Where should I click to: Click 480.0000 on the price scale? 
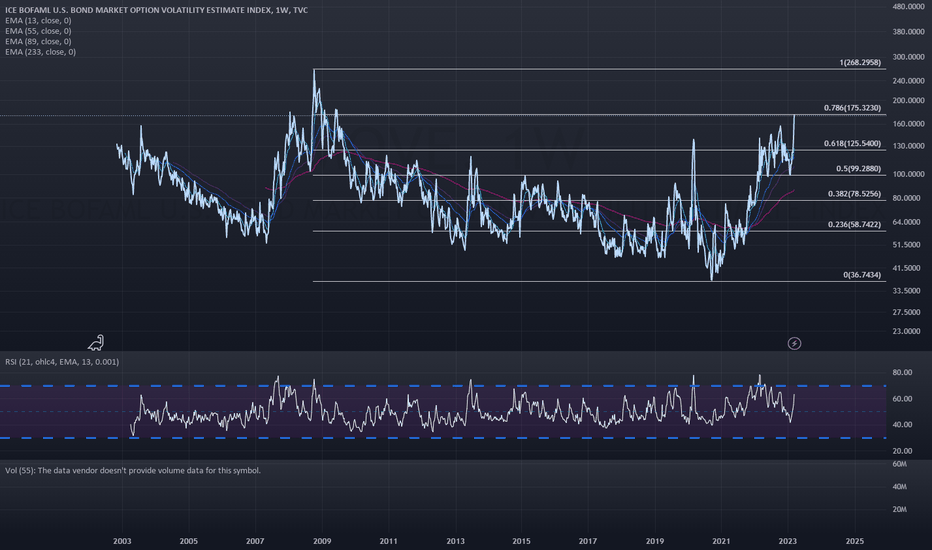(x=908, y=7)
